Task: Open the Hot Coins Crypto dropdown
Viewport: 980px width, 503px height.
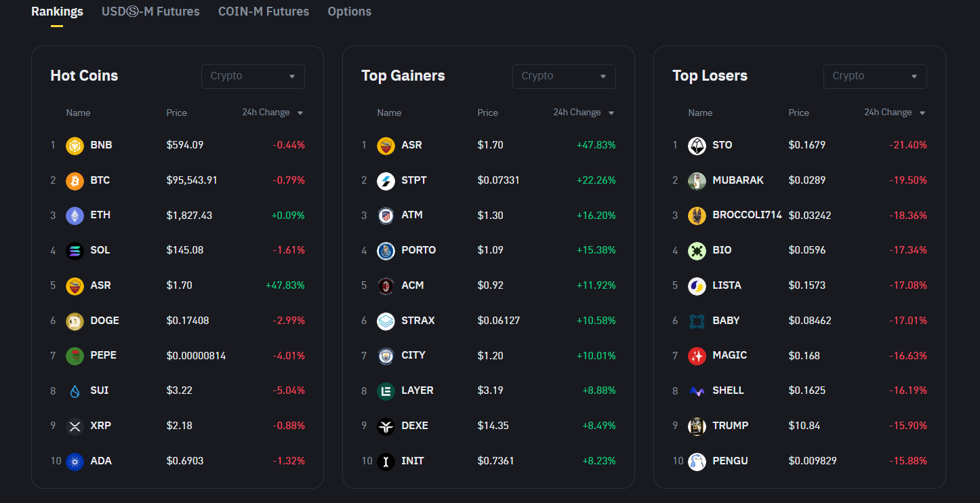Action: coord(253,77)
